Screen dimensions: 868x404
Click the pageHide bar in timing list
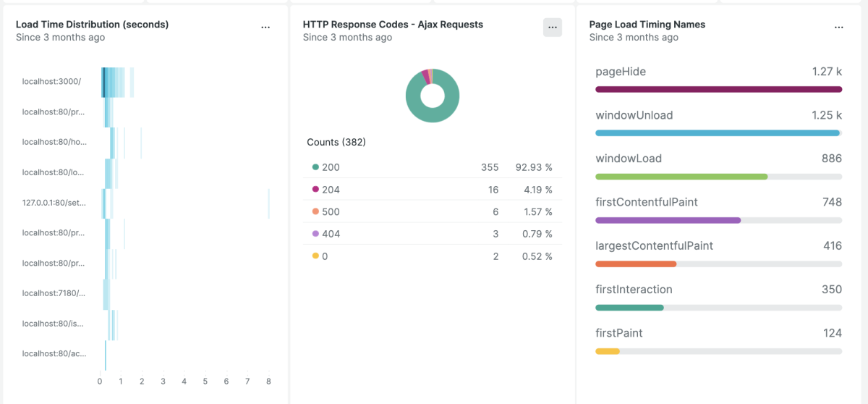(x=718, y=89)
